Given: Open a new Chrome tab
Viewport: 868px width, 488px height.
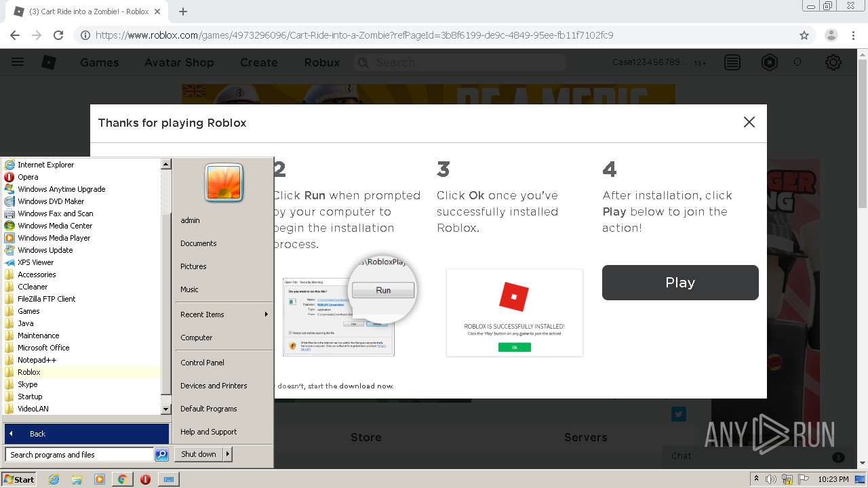Looking at the screenshot, I should (183, 12).
